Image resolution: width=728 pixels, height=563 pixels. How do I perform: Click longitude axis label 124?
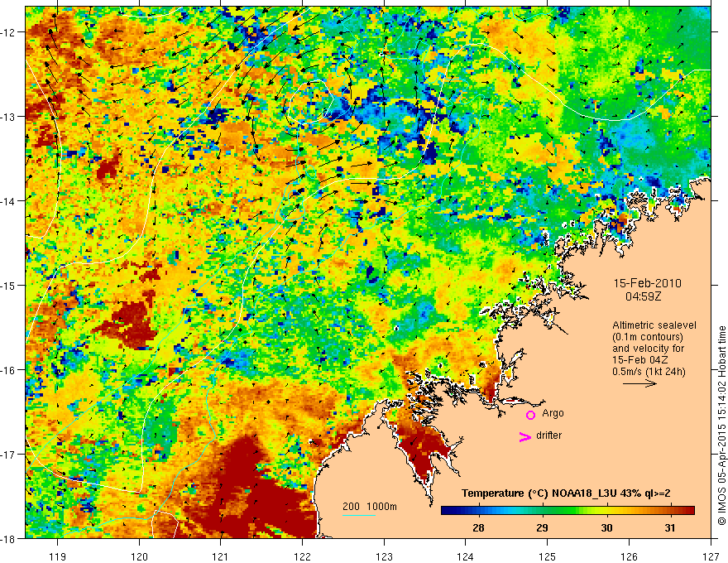[x=466, y=556]
